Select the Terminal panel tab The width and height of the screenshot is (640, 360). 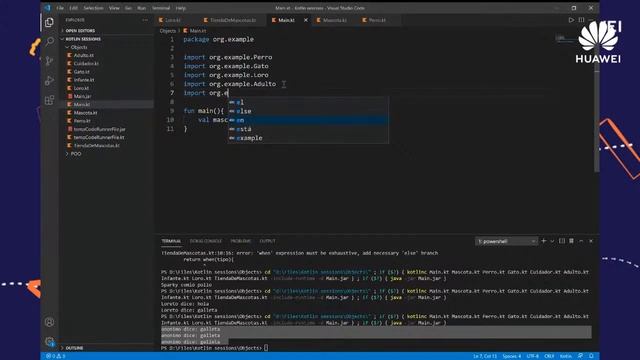coord(171,241)
